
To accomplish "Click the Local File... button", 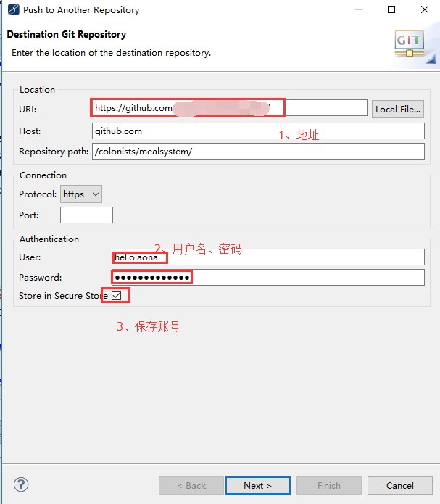I will coord(398,110).
